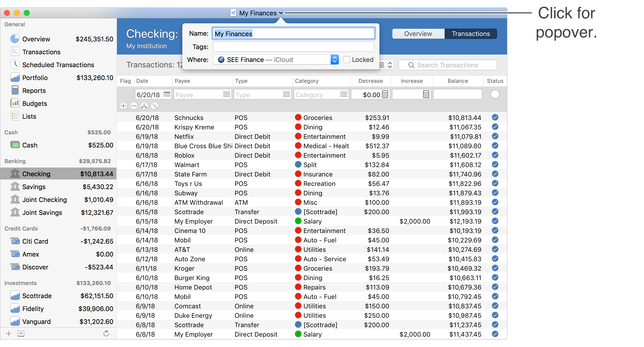Switch to the Overview tab

[x=418, y=33]
